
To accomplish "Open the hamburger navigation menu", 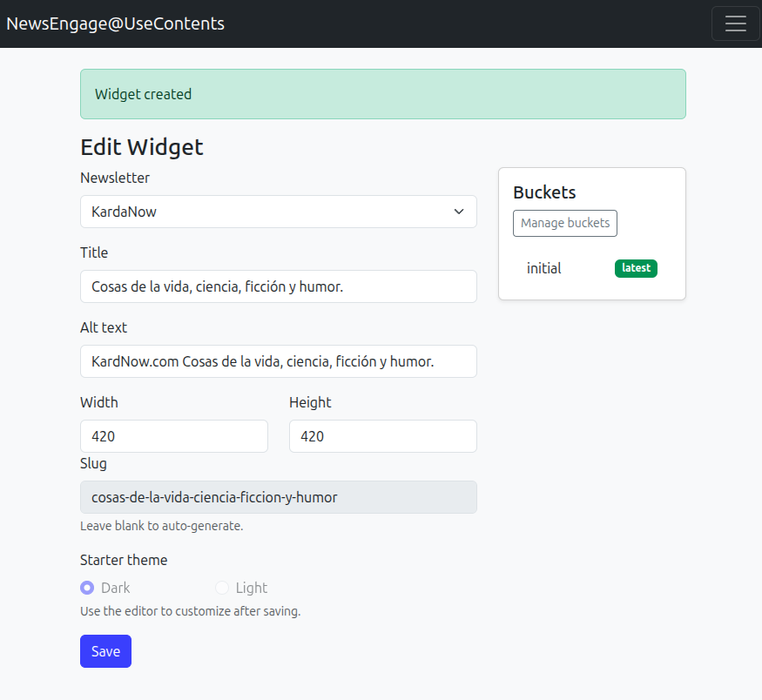I will [x=736, y=23].
